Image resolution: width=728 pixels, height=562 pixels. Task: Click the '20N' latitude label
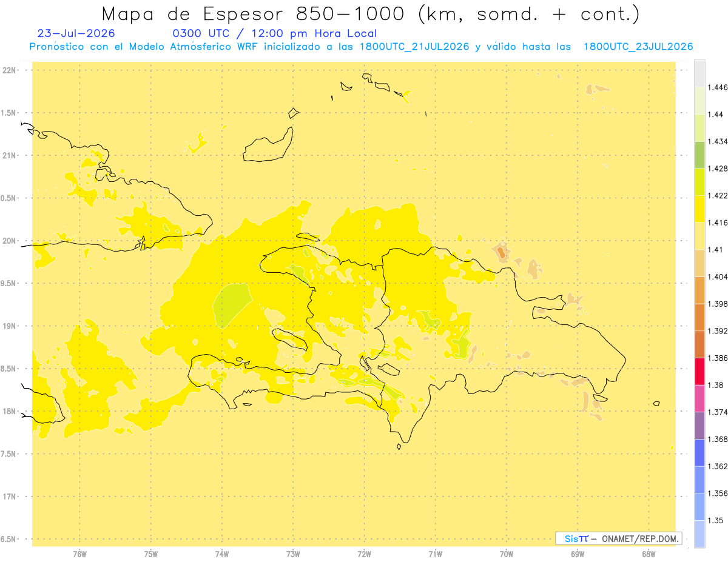(x=9, y=241)
